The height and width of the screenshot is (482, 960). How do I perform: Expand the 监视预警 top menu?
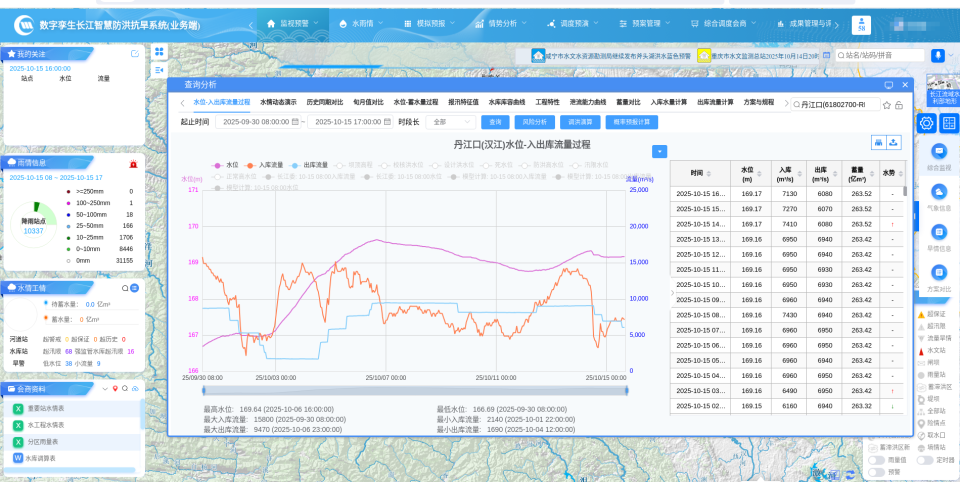(290, 22)
